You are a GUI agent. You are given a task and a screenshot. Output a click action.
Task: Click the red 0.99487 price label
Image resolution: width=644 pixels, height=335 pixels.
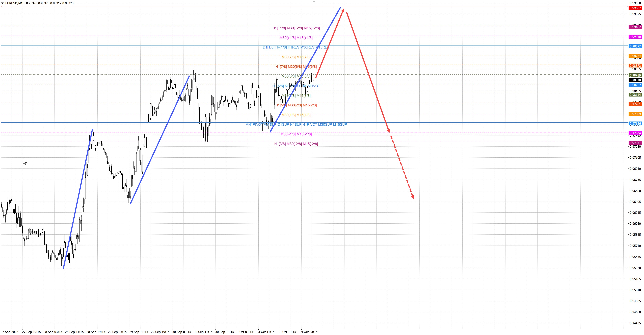635,8
